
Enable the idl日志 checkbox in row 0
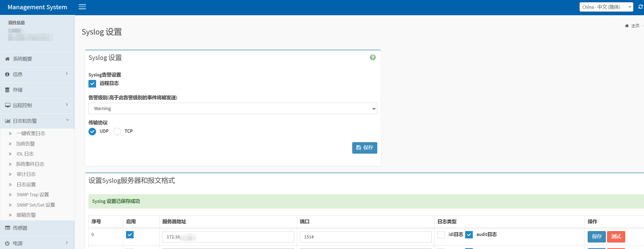click(441, 235)
